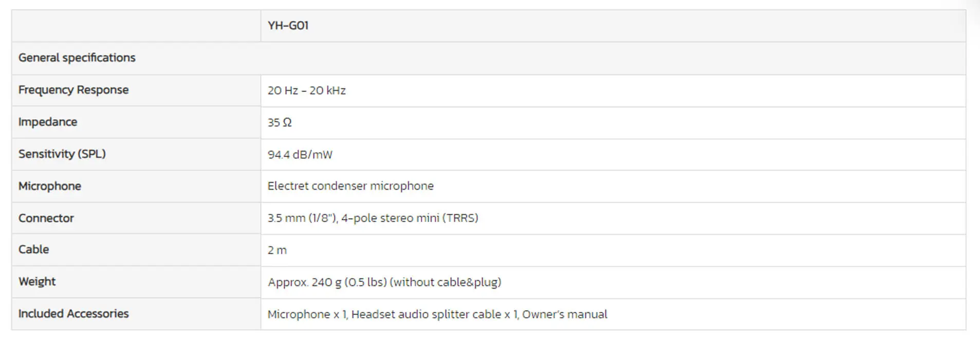Viewport: 980px width, 343px height.
Task: Select the General specifications section heading
Action: 77,58
